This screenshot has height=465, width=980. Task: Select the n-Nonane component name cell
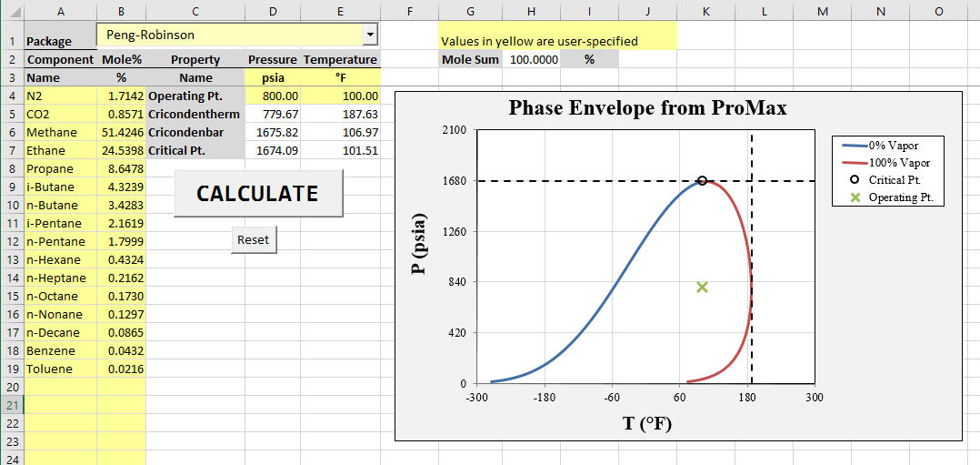click(61, 314)
